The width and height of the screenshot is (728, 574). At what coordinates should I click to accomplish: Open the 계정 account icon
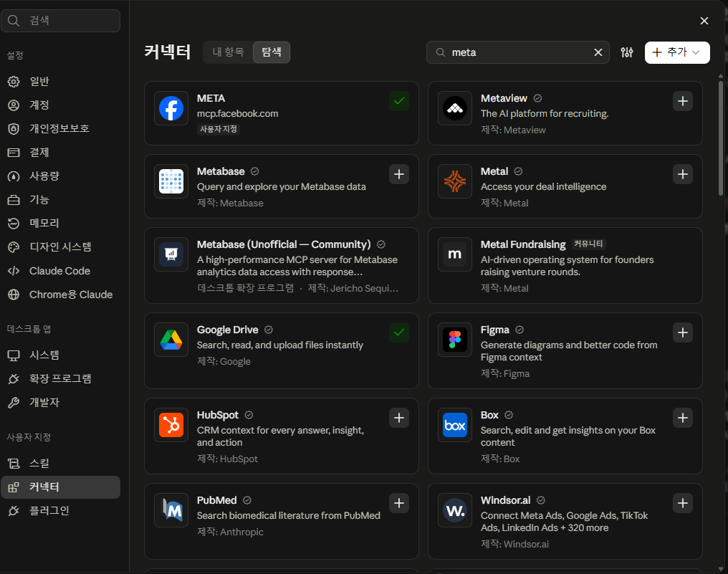coord(14,105)
